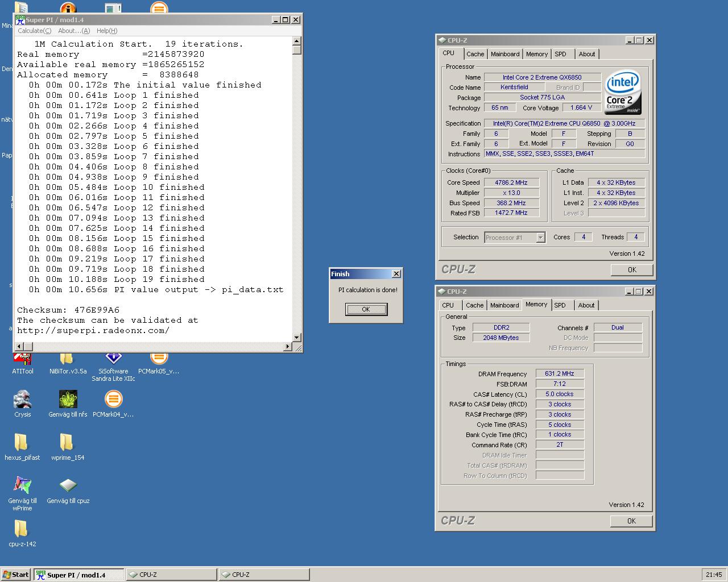Open the PCMark04 desktop icon
728x582 pixels.
113,404
